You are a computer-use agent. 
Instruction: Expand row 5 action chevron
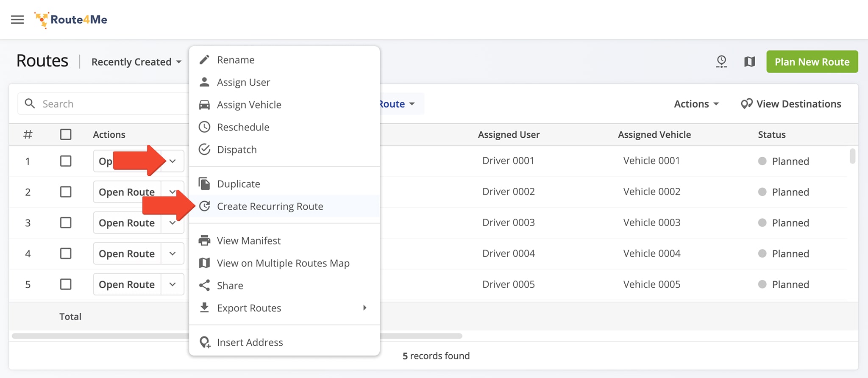[x=172, y=284]
